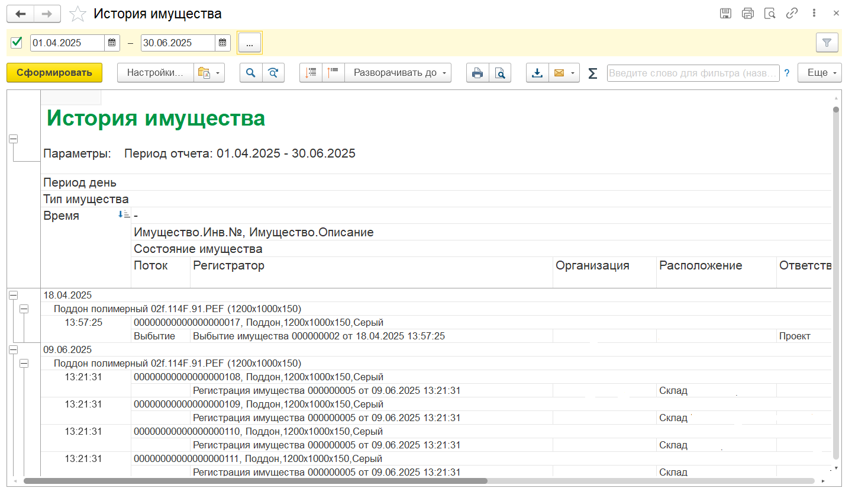Open the 'Разворачивать до' dropdown
The image size is (868, 491).
click(x=398, y=73)
